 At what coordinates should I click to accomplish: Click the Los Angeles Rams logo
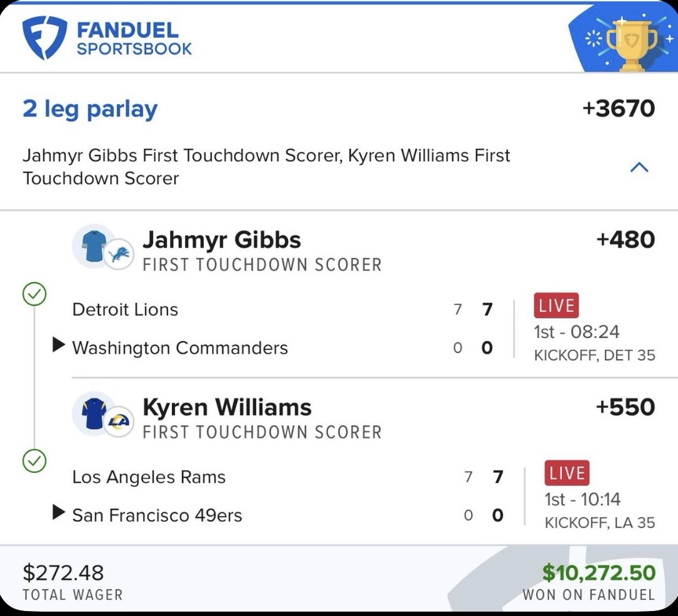point(119,422)
